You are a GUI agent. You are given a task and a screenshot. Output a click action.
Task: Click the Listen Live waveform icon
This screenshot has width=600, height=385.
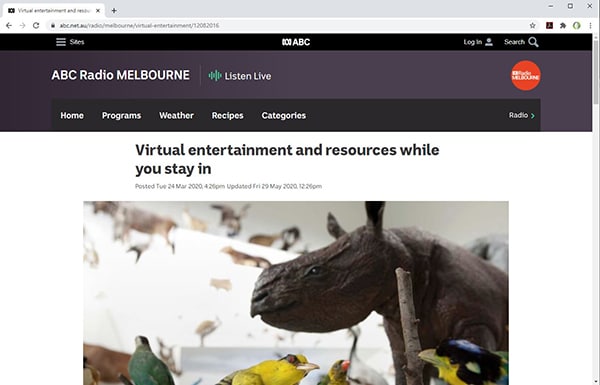215,76
